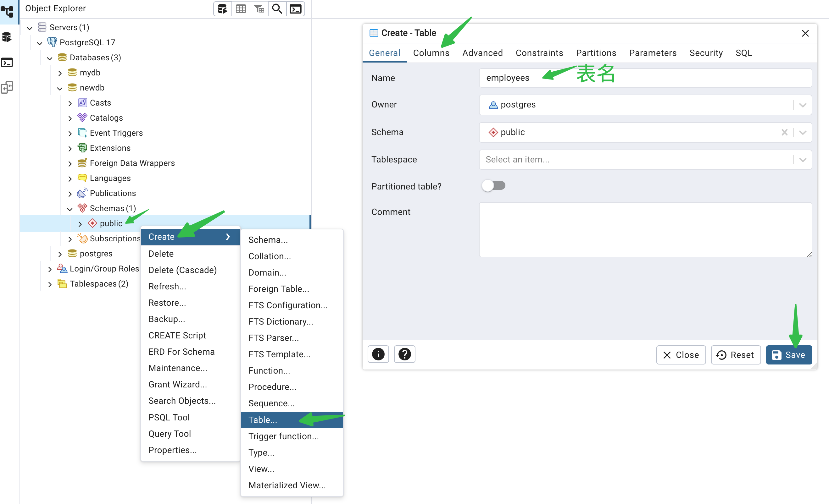Image resolution: width=829 pixels, height=504 pixels.
Task: Click the Save button
Action: (789, 355)
